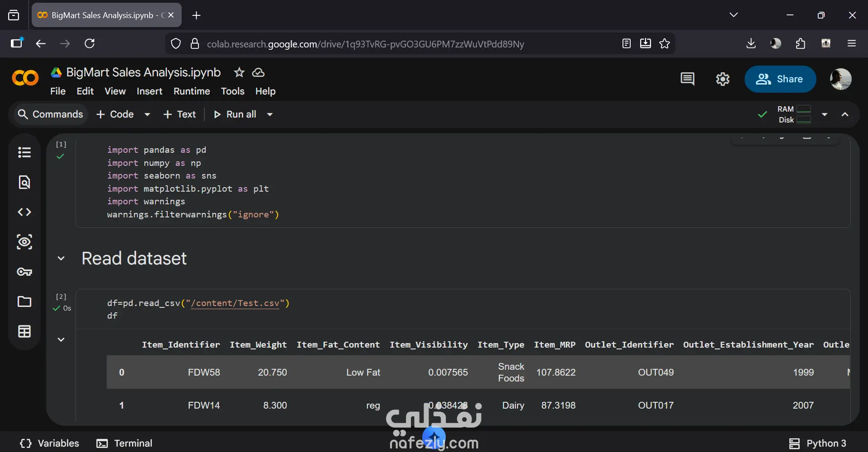The width and height of the screenshot is (868, 452).
Task: Open the File menu
Action: (58, 91)
